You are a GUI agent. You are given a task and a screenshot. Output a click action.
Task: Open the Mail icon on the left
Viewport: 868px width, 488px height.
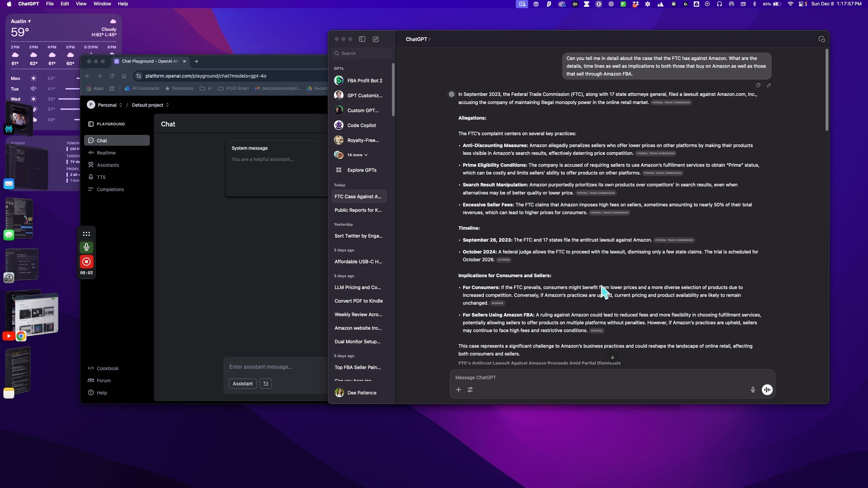9,184
